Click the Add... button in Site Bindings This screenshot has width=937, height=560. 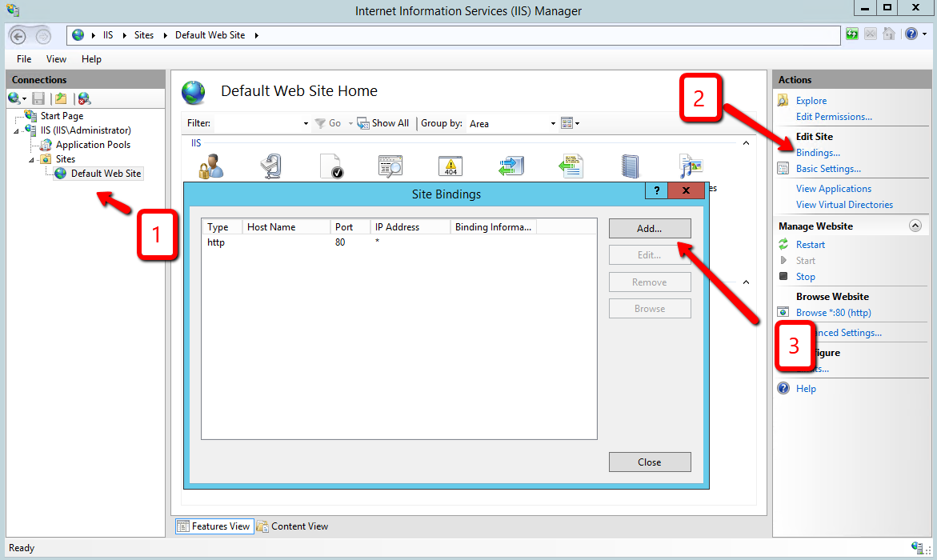point(649,229)
